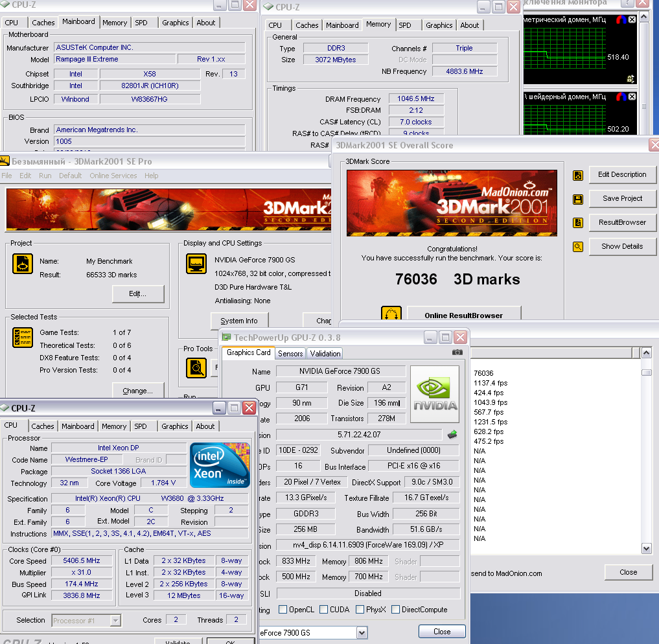This screenshot has width=659, height=644.
Task: Click the Online ResultBrowser yellow icon
Action: click(x=391, y=314)
